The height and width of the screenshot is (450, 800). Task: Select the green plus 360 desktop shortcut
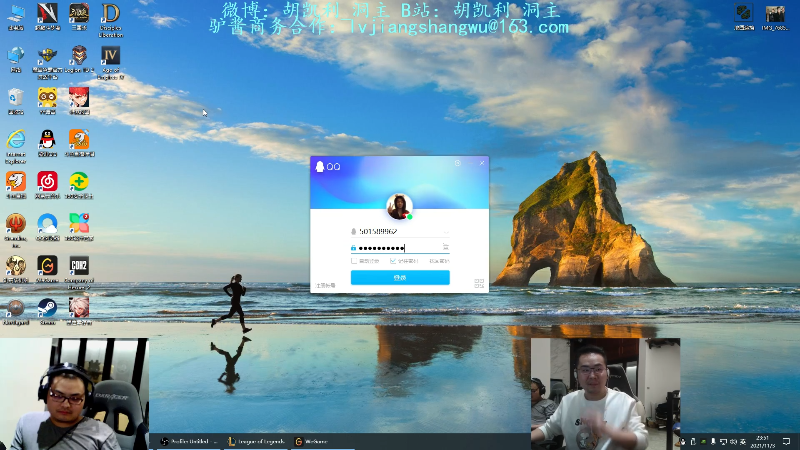coord(79,185)
